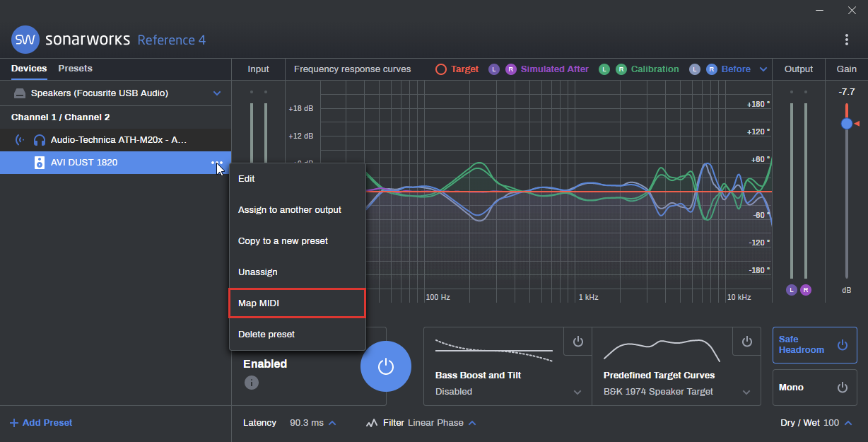Expand the frequency curves legend chevron

coord(763,69)
